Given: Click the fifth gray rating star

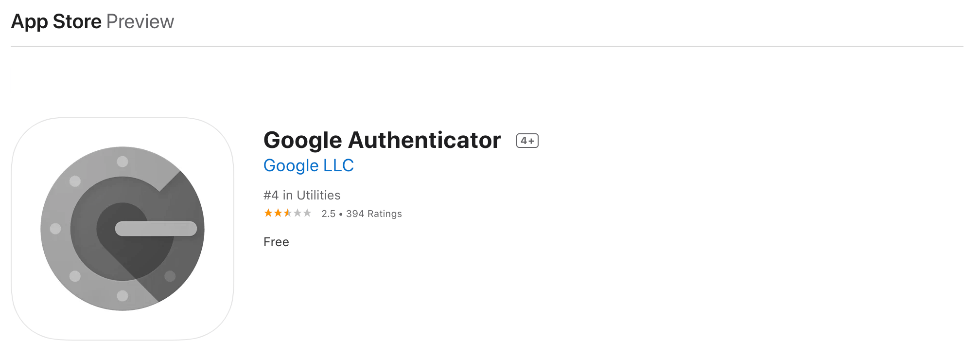Looking at the screenshot, I should tap(307, 213).
